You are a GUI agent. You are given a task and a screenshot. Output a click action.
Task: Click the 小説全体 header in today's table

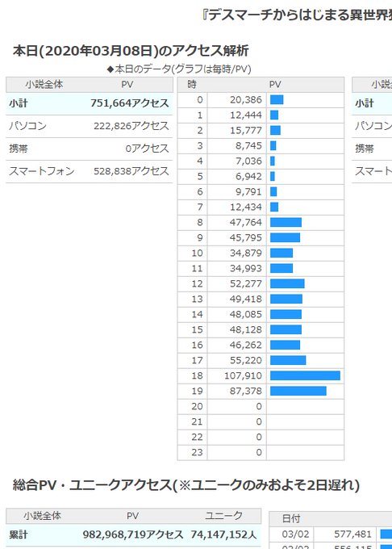44,85
